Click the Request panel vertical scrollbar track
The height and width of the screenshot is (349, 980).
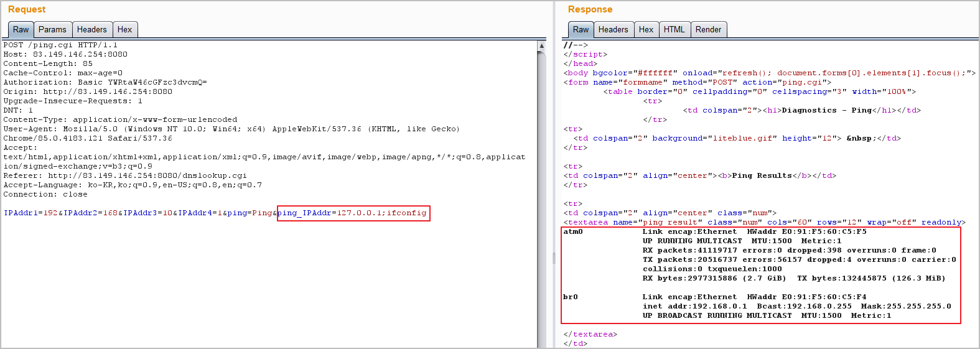[541, 199]
